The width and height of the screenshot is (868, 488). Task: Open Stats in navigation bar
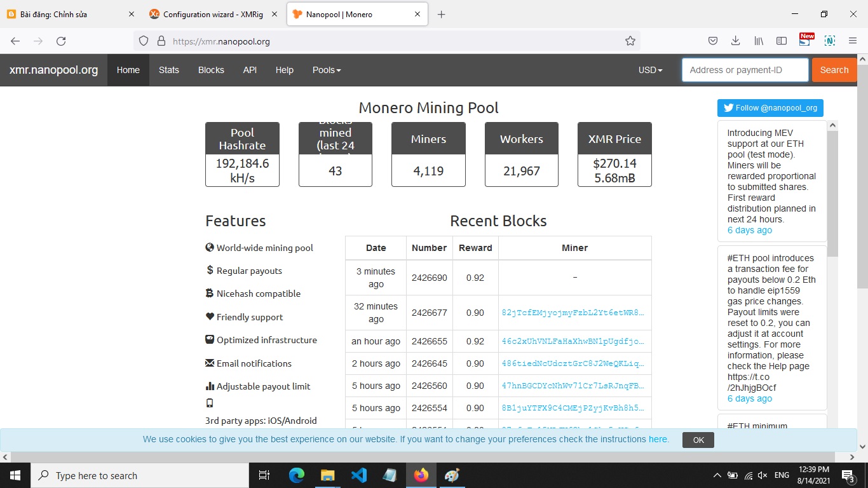pyautogui.click(x=168, y=70)
